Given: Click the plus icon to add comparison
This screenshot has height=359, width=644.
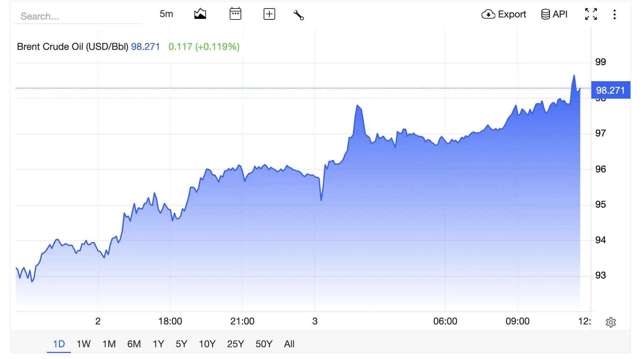Looking at the screenshot, I should (x=269, y=14).
